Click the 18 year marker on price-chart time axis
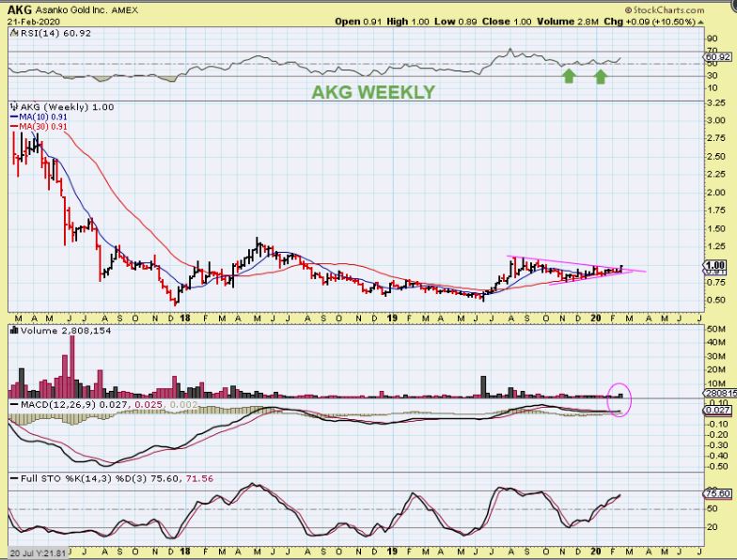 (184, 318)
